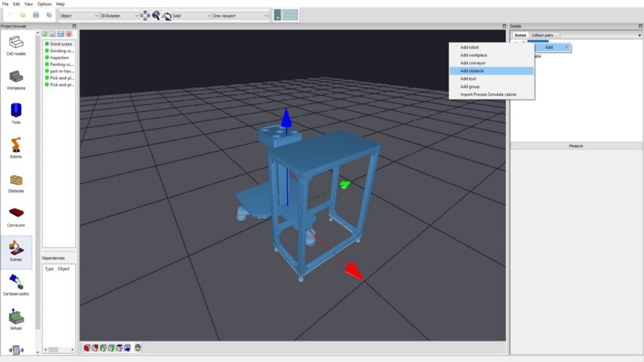644x362 pixels.
Task: Select the Workpieces icon in project browser
Action: click(16, 78)
